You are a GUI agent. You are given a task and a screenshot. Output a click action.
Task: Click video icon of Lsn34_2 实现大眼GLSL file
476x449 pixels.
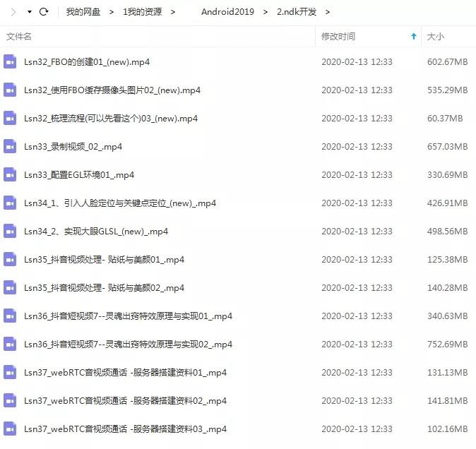(x=10, y=231)
